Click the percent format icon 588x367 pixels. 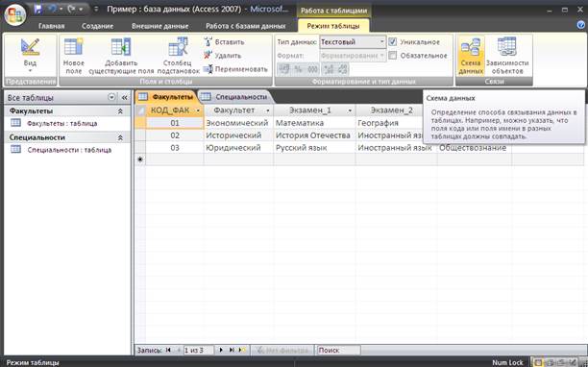point(298,68)
